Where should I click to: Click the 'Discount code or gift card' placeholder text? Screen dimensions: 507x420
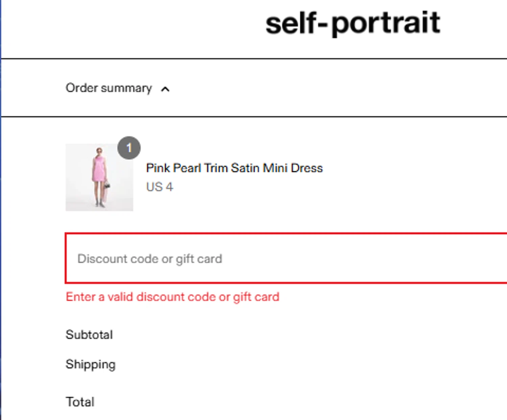150,259
